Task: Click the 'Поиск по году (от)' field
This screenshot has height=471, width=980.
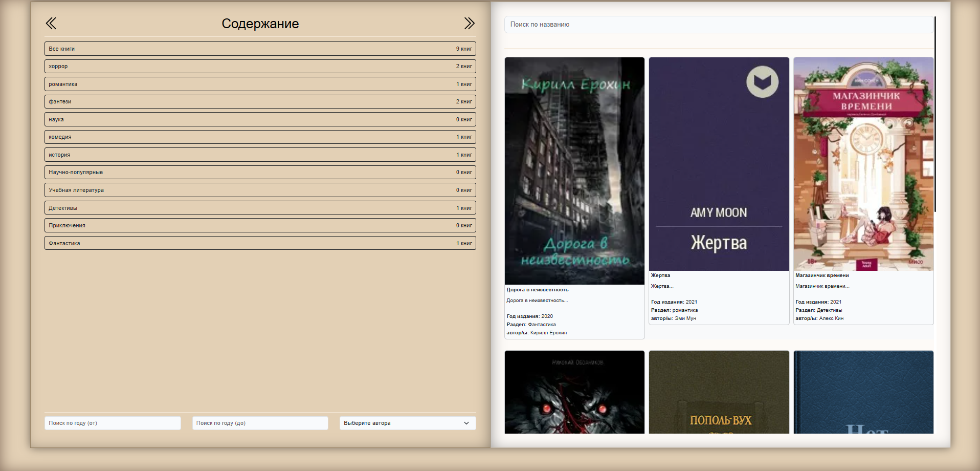Action: click(x=113, y=423)
